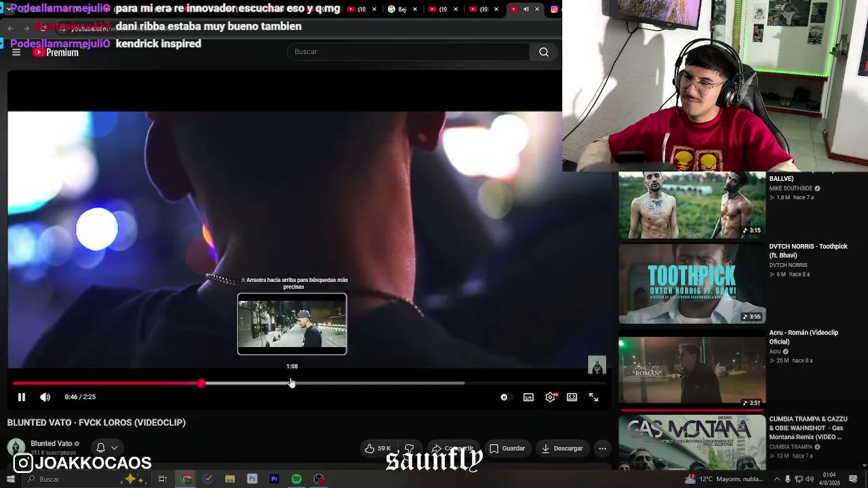This screenshot has height=488, width=868.
Task: Click the title DVTCH NORRIS - Toothpick (ft. Bhavi)
Action: [808, 251]
